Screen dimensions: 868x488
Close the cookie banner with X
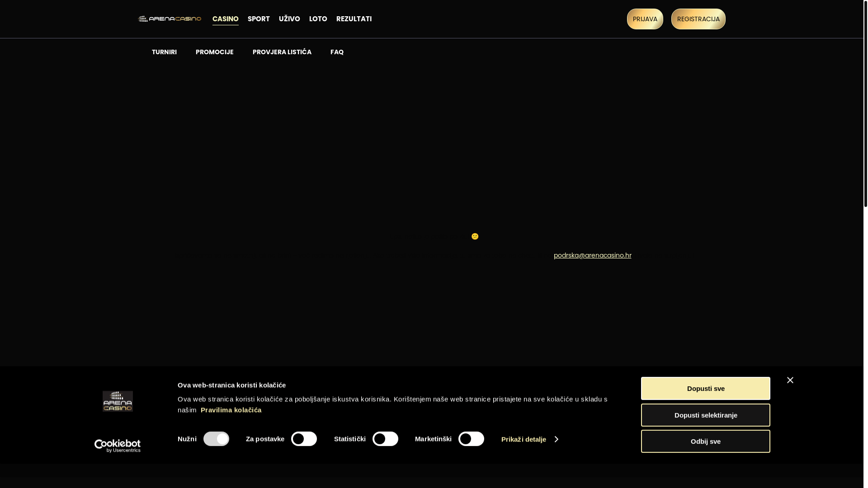(790, 380)
